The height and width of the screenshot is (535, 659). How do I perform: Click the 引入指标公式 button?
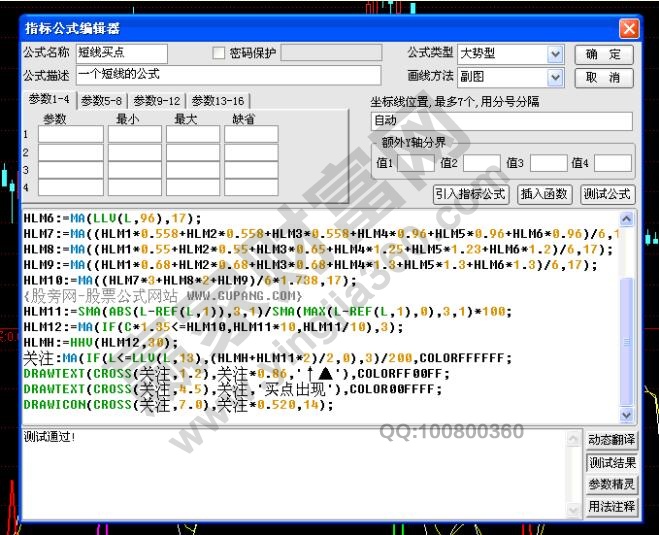click(x=470, y=194)
